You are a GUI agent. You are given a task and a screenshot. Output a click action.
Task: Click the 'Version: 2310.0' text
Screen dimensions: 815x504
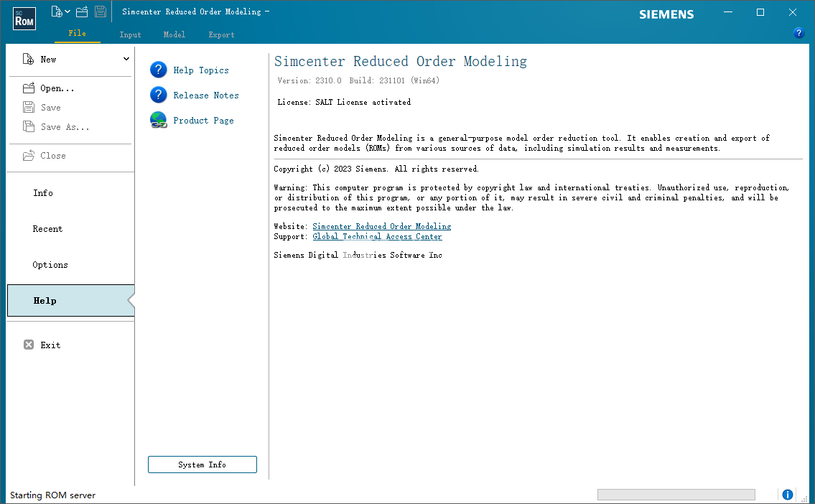pyautogui.click(x=309, y=80)
